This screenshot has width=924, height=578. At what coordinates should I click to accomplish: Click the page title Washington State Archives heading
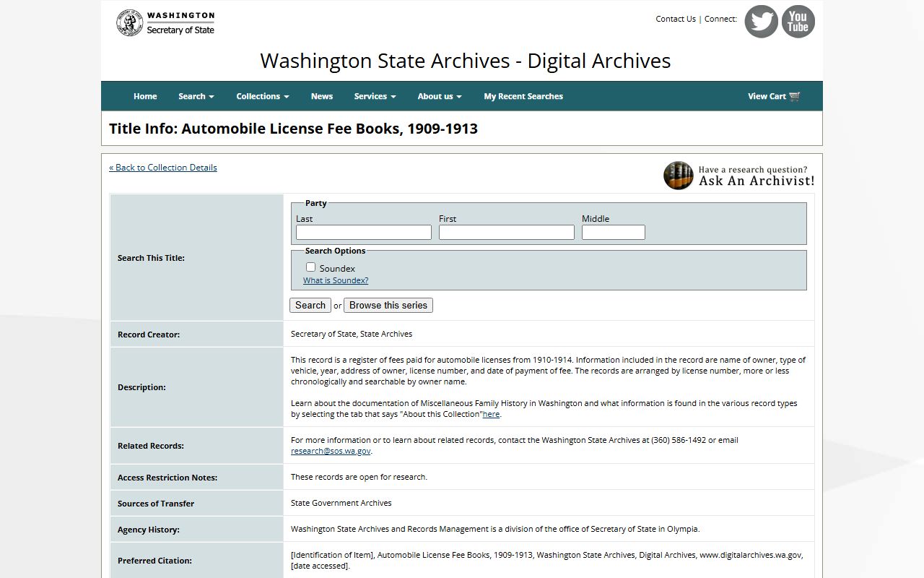tap(466, 61)
